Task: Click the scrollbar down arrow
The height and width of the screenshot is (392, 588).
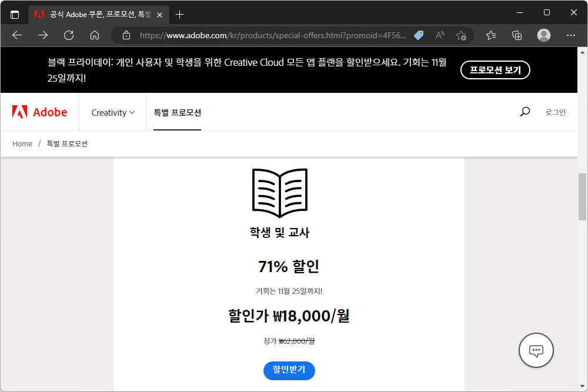Action: (582, 386)
